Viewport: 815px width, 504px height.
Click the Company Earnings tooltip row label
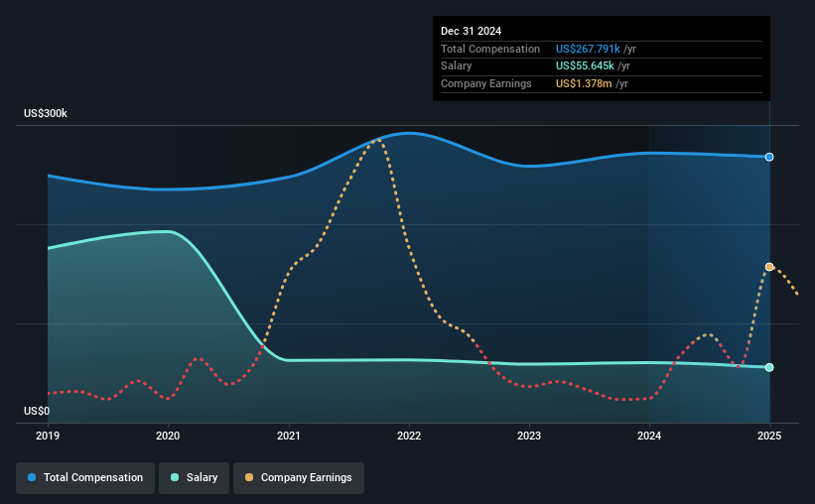(486, 83)
